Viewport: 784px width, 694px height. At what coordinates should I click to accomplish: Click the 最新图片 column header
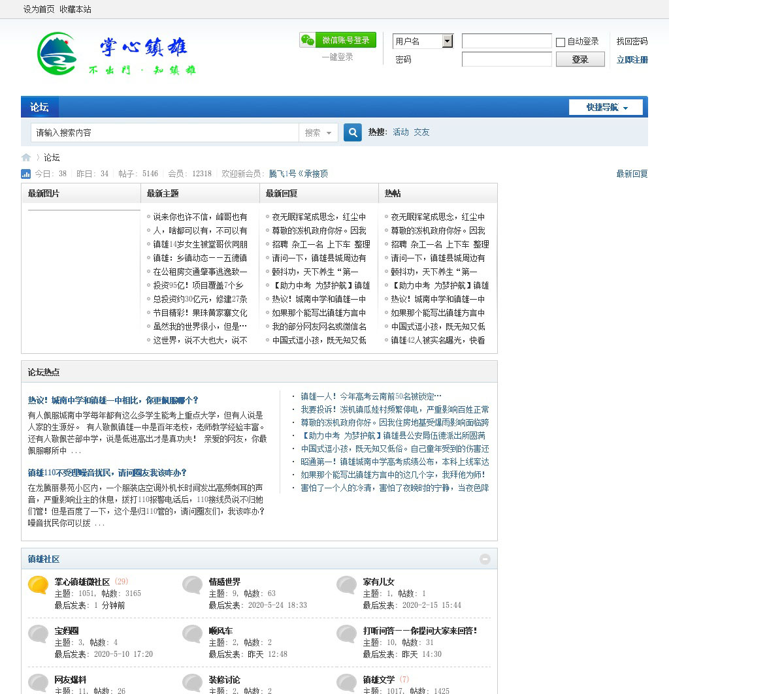pyautogui.click(x=44, y=193)
